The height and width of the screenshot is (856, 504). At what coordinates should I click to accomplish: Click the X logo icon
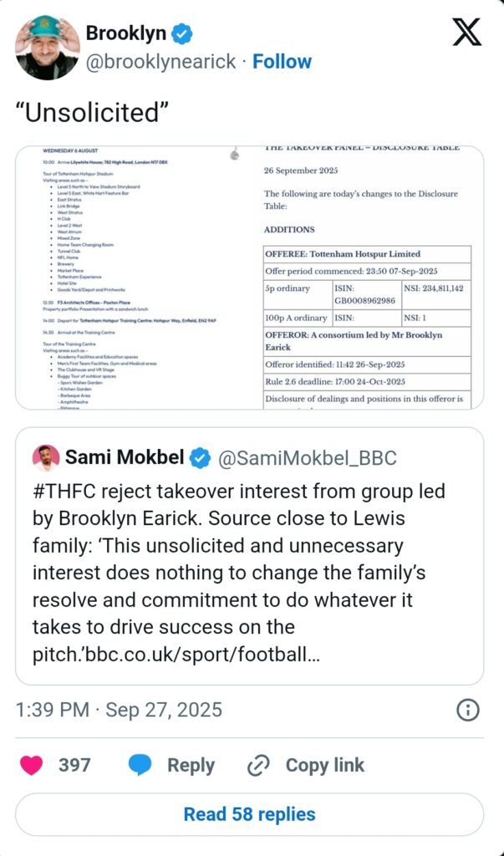(466, 33)
